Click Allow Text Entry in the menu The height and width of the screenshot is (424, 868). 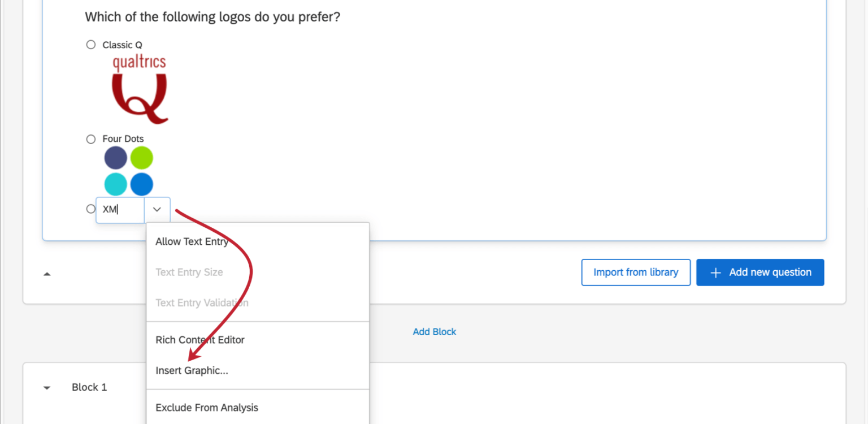point(192,241)
